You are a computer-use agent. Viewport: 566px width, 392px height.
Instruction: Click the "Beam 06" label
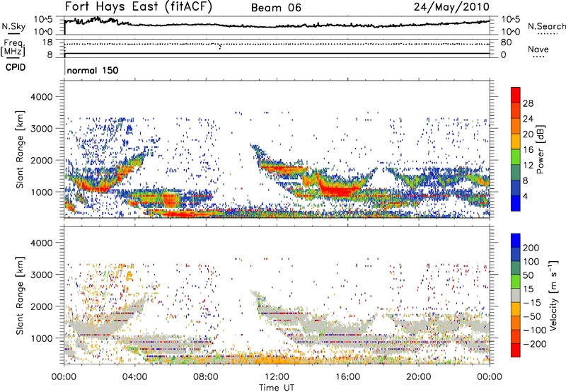pyautogui.click(x=276, y=8)
